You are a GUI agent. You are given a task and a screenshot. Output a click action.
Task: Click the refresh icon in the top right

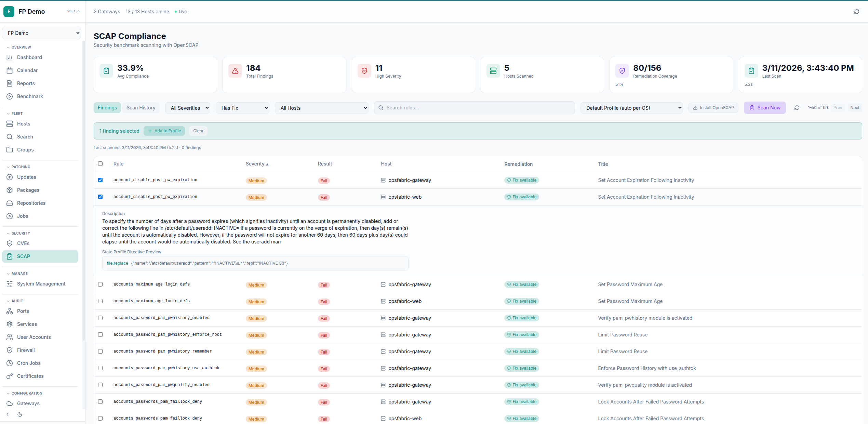tap(857, 11)
